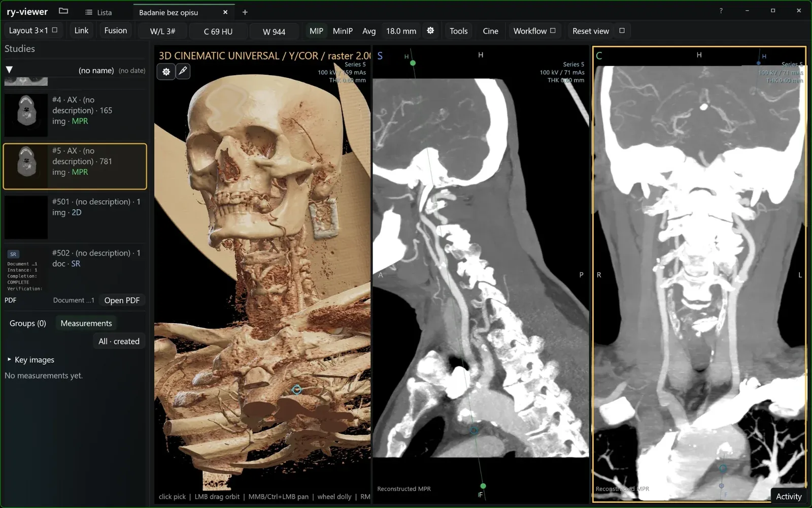This screenshot has width=812, height=508.
Task: Click the green handle at bottom of sagittal line
Action: (x=483, y=486)
